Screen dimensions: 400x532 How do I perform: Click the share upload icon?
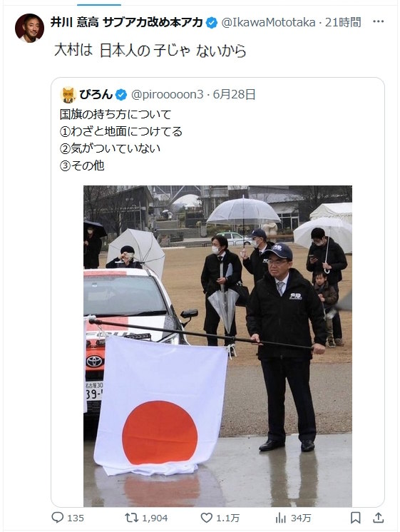tap(379, 518)
